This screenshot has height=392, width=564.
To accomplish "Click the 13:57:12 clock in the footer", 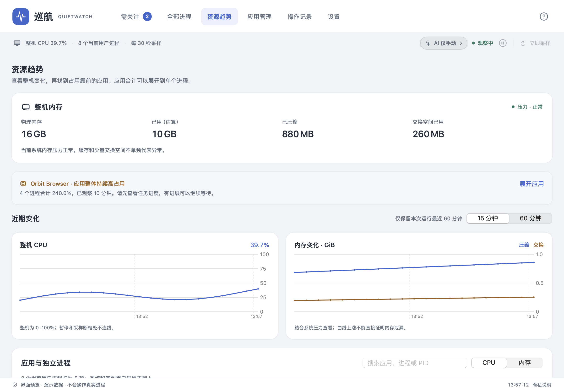I will tap(518, 385).
